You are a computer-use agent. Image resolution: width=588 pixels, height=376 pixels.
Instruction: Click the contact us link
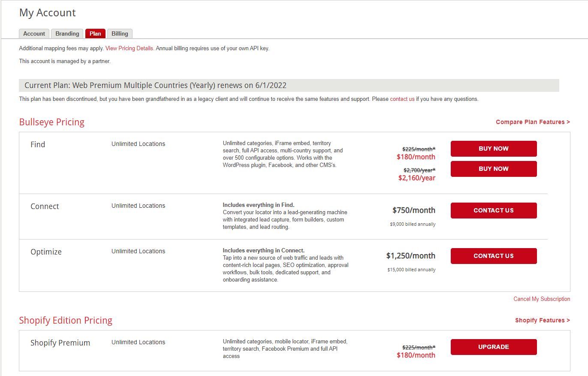pos(402,99)
